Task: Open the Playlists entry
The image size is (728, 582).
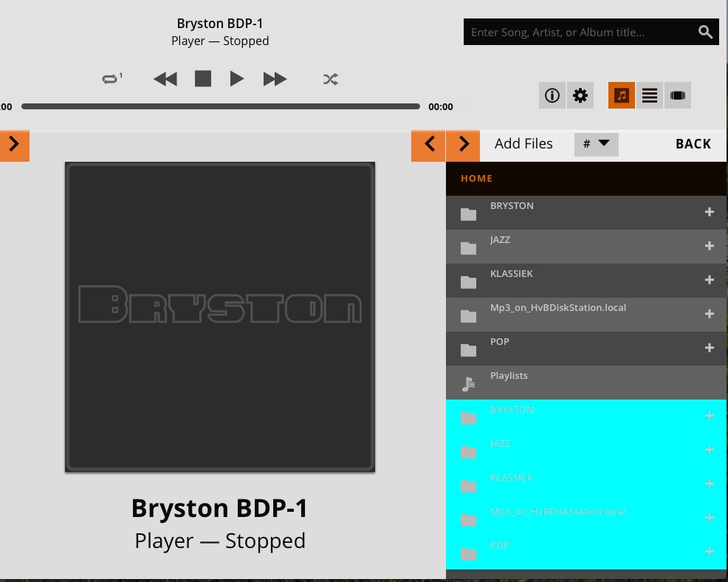Action: pyautogui.click(x=586, y=383)
